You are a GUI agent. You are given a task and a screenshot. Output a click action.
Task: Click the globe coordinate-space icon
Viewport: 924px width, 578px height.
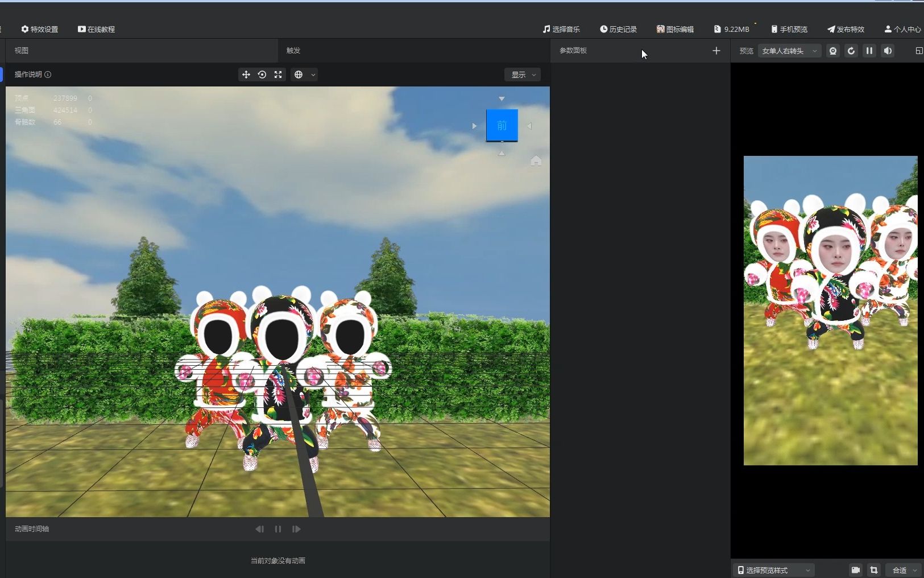(299, 75)
